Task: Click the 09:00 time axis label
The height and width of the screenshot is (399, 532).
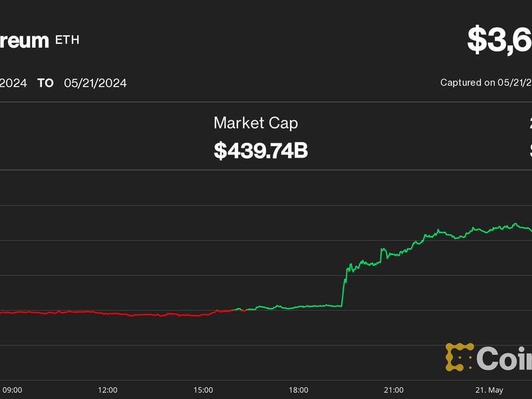Action: coord(13,390)
